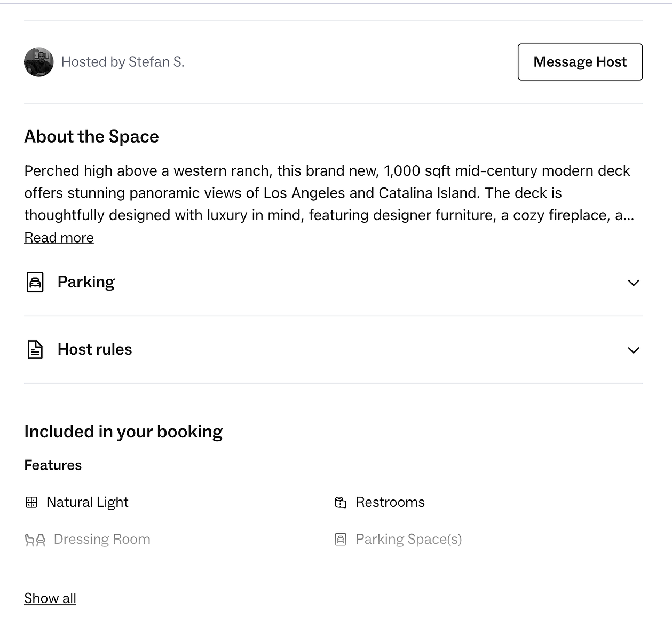
Task: Click the Restrooms toilet paper icon
Action: 341,502
